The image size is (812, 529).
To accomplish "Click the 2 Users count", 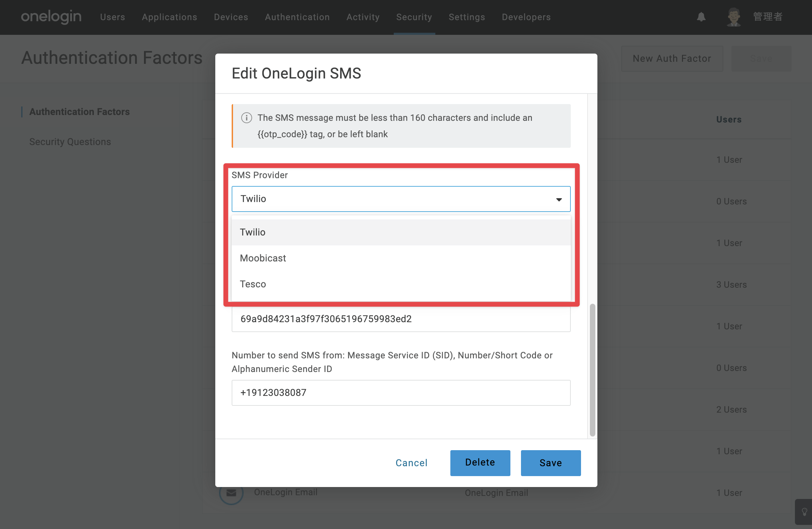I will pos(731,410).
